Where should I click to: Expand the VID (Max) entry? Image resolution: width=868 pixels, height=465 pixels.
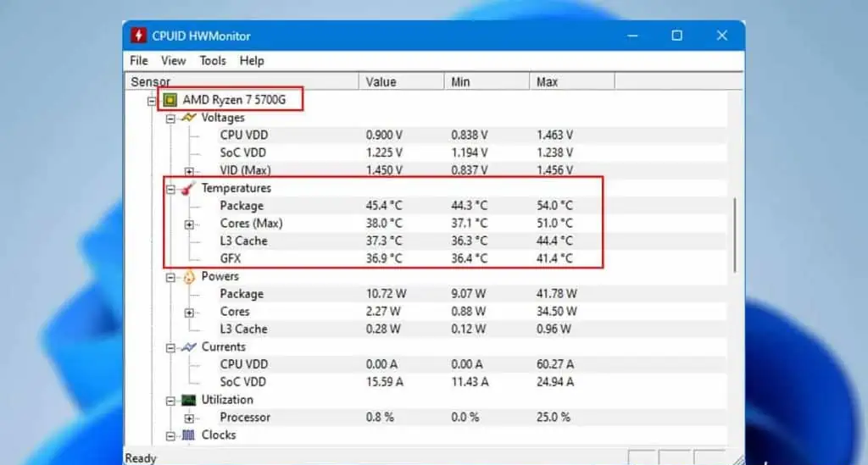coord(189,171)
